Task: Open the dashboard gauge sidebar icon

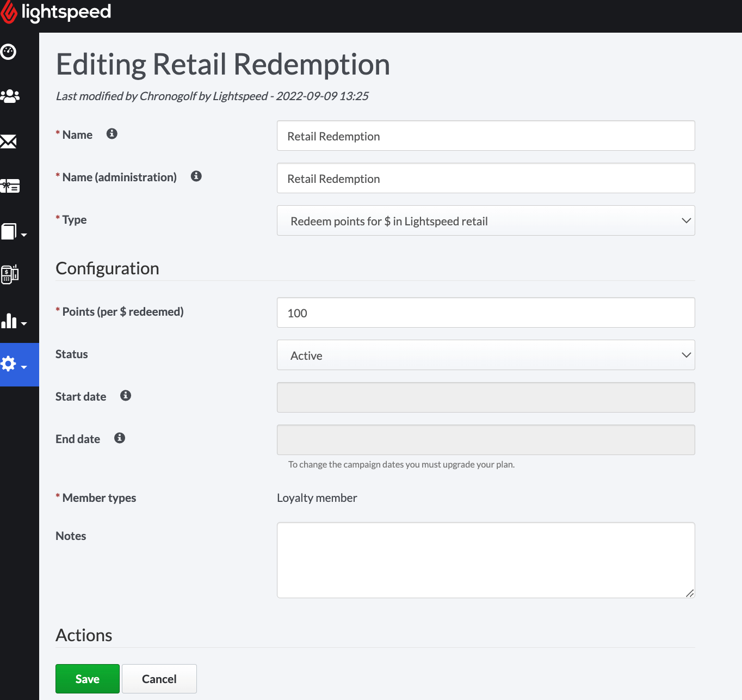Action: pos(9,52)
